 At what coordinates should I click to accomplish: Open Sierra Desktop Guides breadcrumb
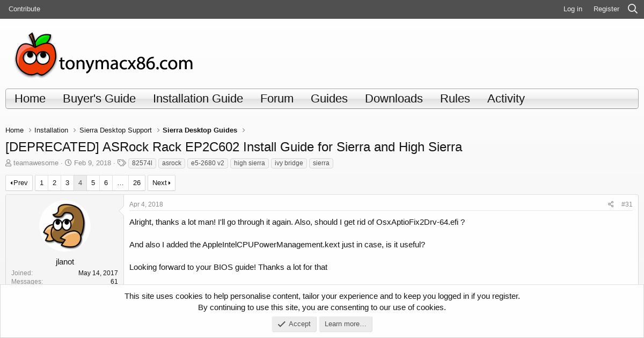(x=200, y=130)
